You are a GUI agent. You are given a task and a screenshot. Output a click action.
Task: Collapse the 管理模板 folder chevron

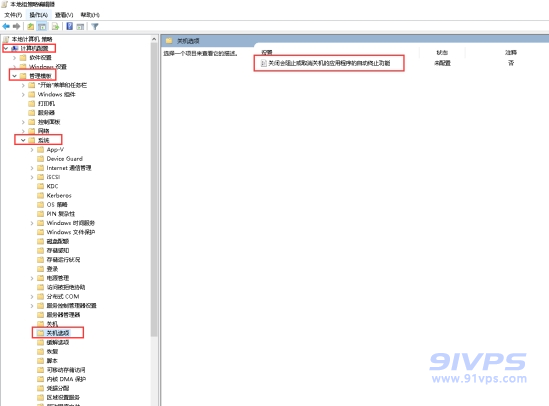pos(14,76)
